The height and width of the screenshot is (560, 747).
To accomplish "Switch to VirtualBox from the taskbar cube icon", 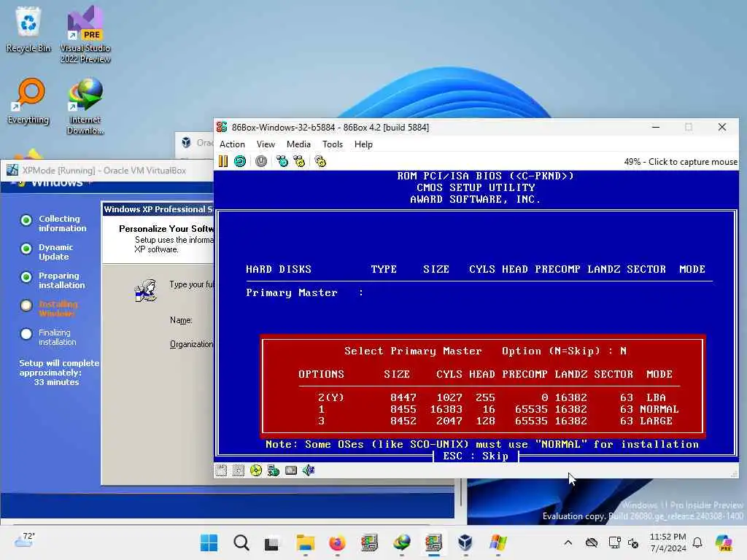I will pyautogui.click(x=465, y=542).
